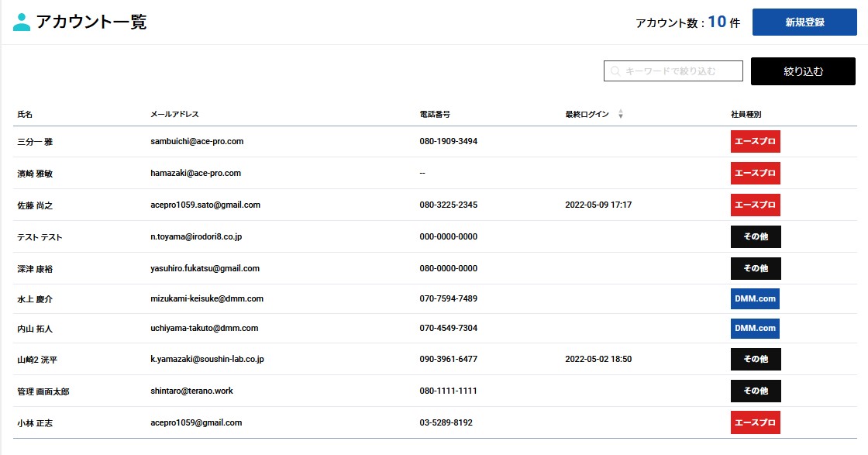The width and height of the screenshot is (868, 455).
Task: Select the name 管理 画面太郎
Action: tap(43, 392)
